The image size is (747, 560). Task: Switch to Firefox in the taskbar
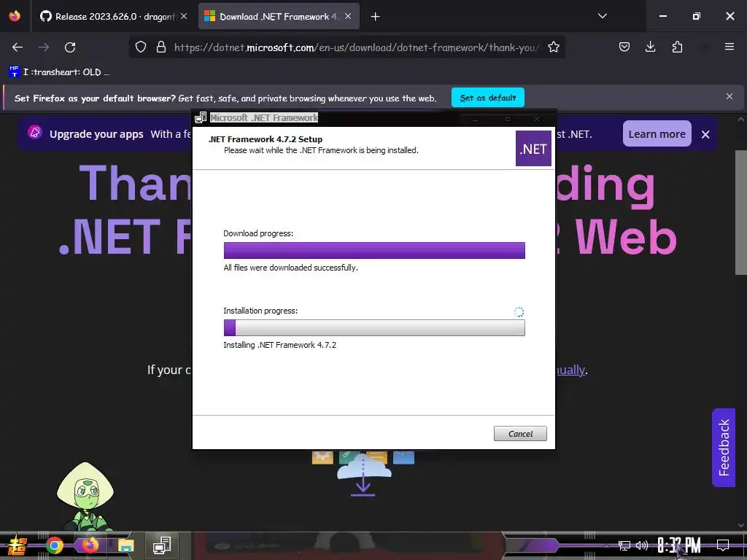pyautogui.click(x=89, y=545)
